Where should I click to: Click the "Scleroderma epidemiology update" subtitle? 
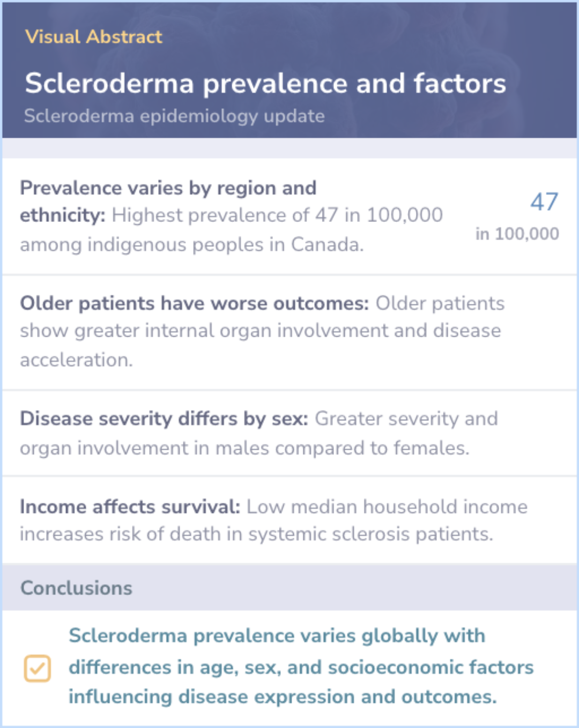click(174, 116)
